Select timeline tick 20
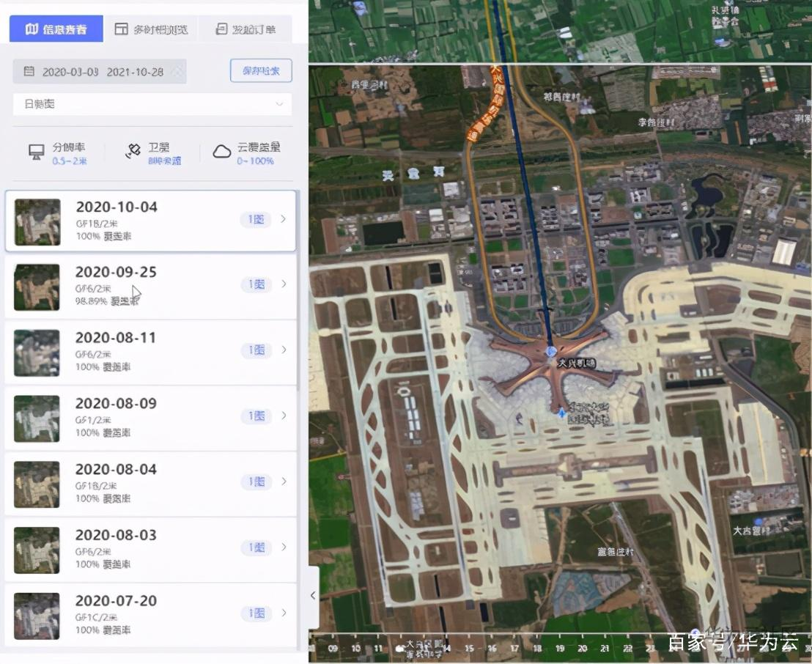Viewport: 812px width, 664px height. [582, 648]
